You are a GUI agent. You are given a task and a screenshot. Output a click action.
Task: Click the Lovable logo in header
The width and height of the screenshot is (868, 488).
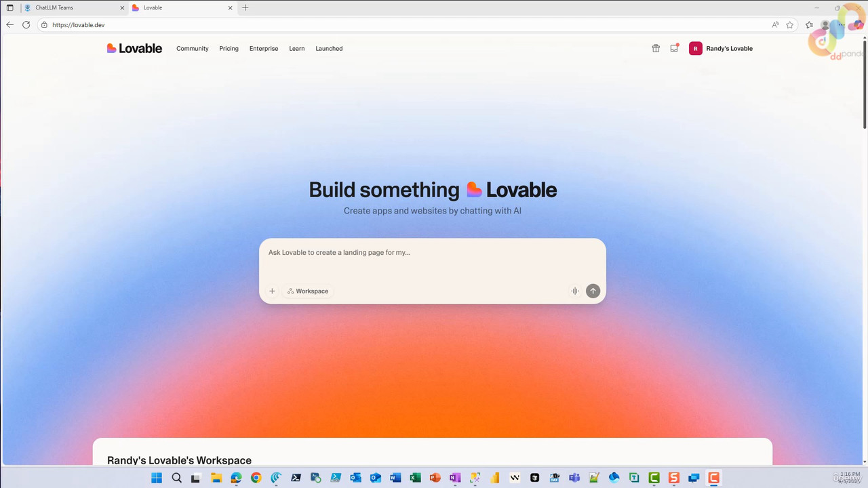click(134, 48)
